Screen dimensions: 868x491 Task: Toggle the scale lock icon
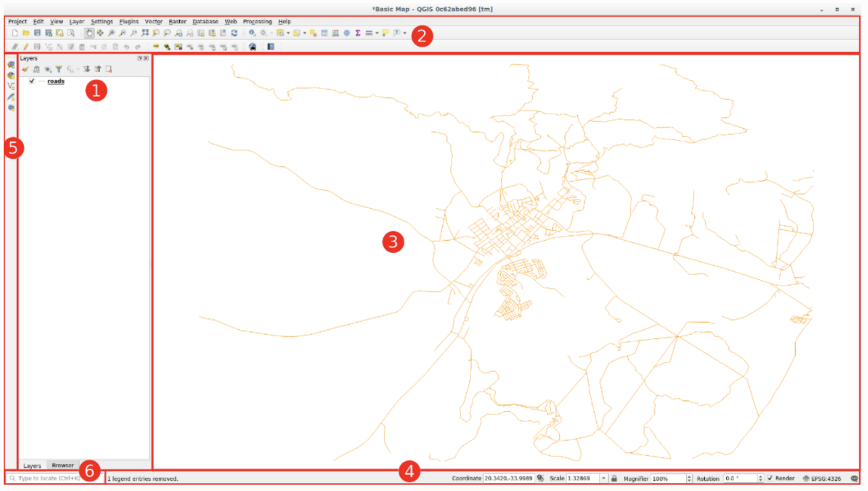(x=614, y=478)
